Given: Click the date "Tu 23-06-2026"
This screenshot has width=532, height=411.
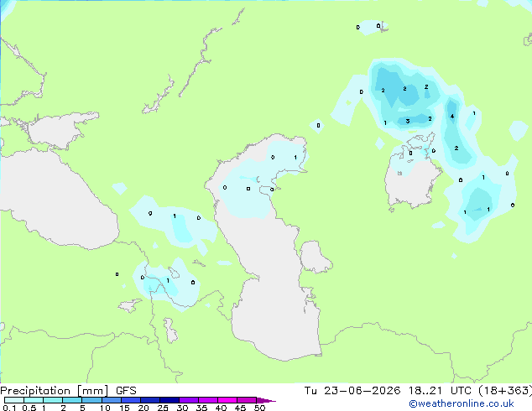Looking at the screenshot, I should (352, 391).
